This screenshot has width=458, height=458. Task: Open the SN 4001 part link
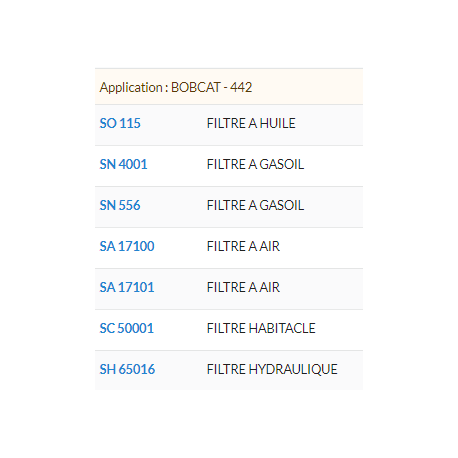123,164
